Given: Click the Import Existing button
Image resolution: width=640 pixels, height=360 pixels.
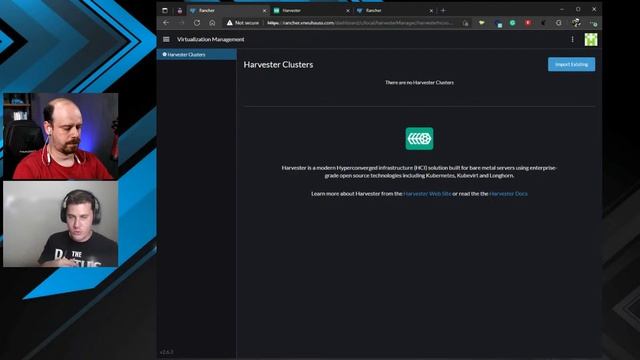Looking at the screenshot, I should [x=571, y=64].
